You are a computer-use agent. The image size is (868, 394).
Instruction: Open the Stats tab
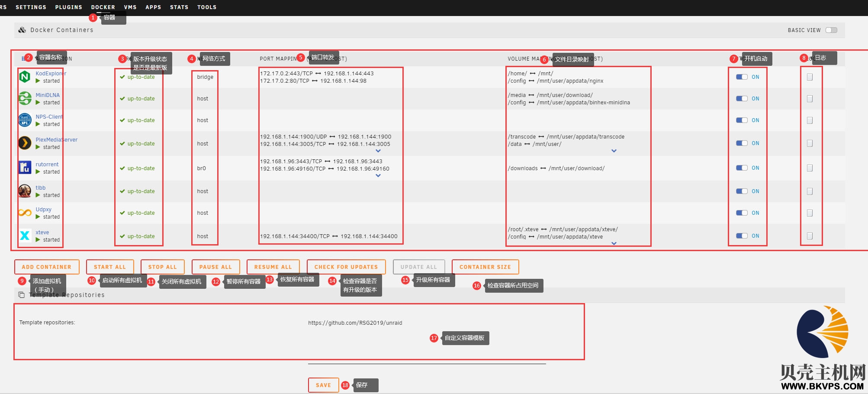pyautogui.click(x=179, y=7)
